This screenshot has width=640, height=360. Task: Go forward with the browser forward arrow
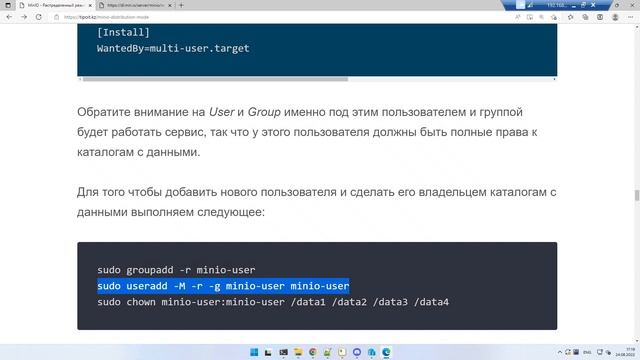pos(24,17)
